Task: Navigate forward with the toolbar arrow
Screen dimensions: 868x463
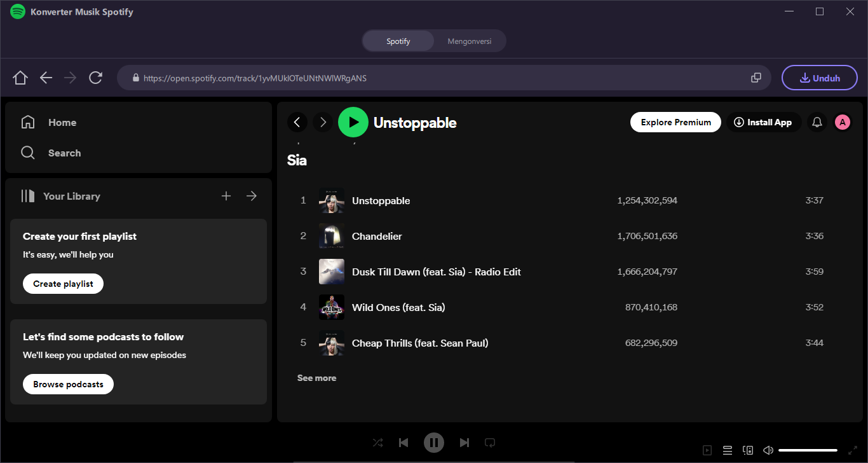Action: click(x=71, y=78)
